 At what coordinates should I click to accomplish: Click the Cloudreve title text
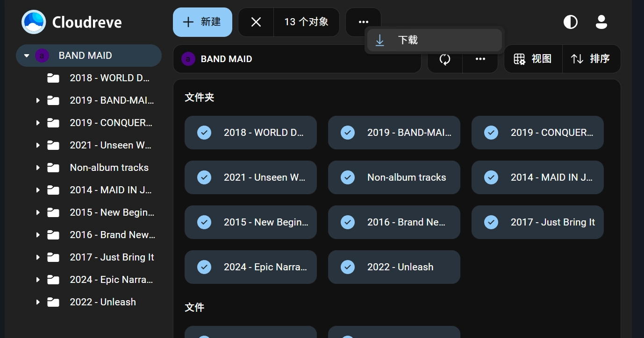click(87, 22)
